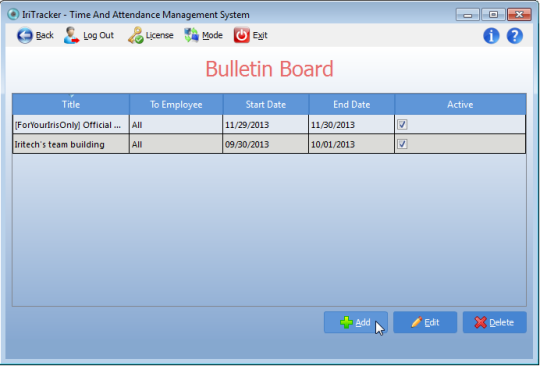Sort by Start Date column header

[x=266, y=104]
